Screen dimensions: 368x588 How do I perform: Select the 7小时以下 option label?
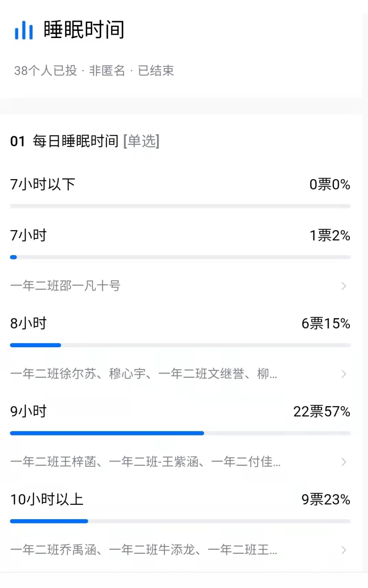43,184
